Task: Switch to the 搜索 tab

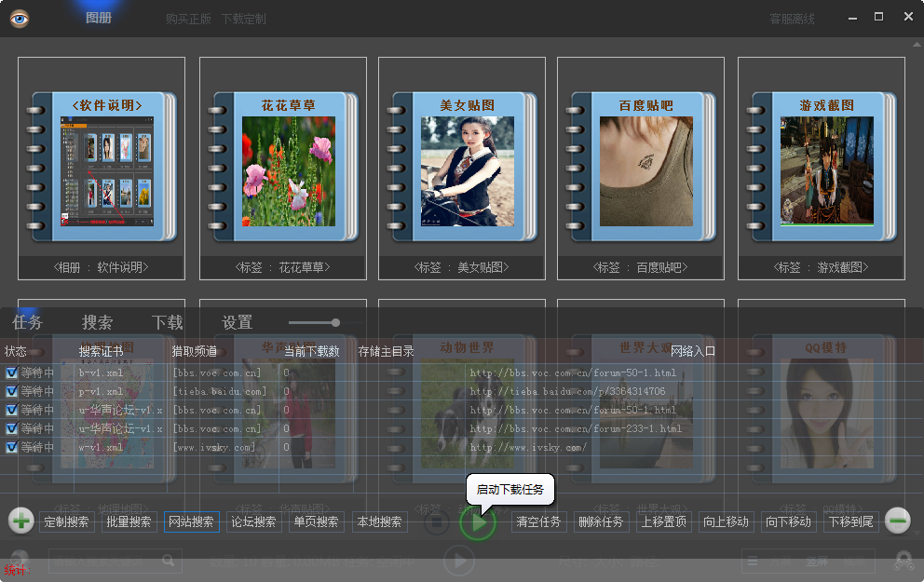Action: 98,323
